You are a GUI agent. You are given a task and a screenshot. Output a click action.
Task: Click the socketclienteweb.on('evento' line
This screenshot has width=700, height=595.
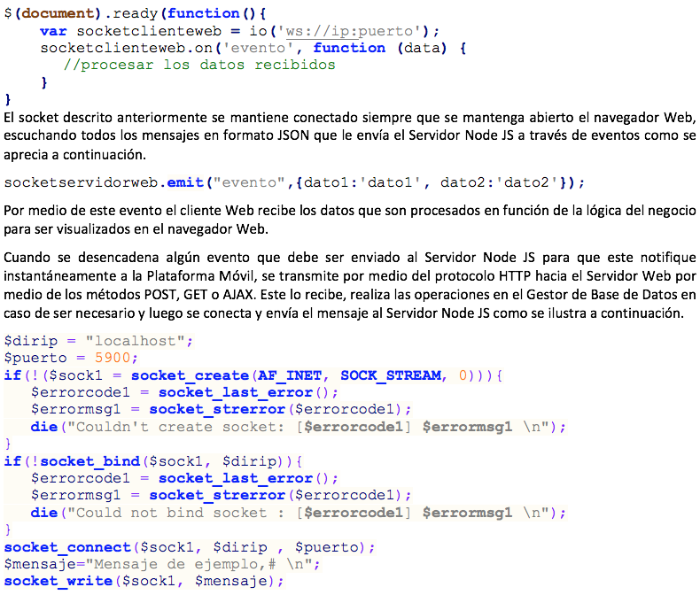[x=253, y=48]
